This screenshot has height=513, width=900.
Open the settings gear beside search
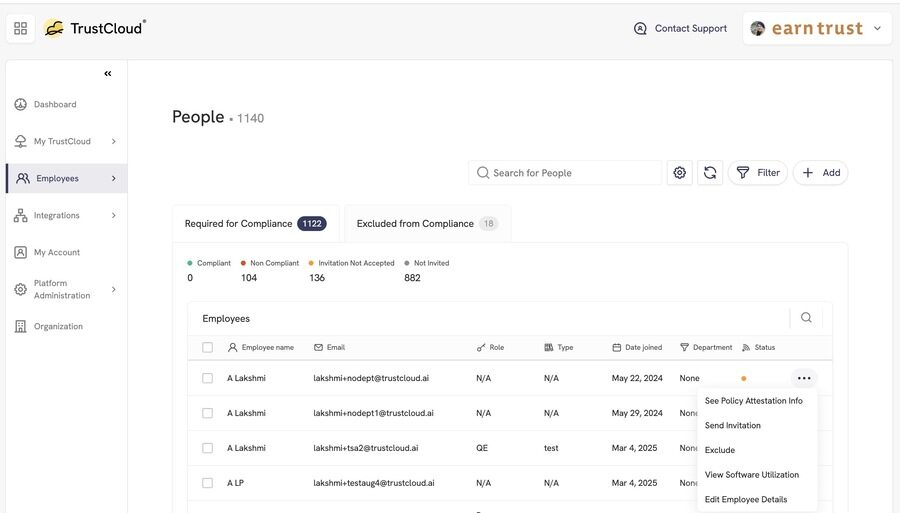click(x=680, y=173)
